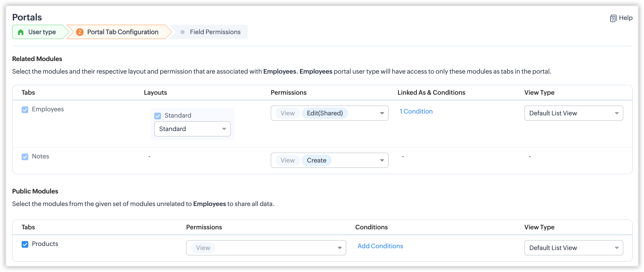Expand Employees permissions dropdown arrow
Screen dimensions: 644x272
(x=382, y=113)
